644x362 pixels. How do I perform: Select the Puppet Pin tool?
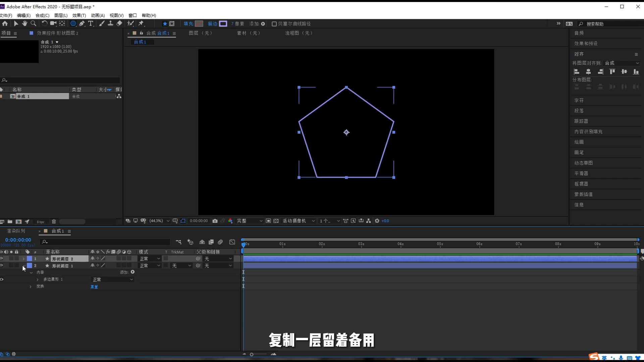click(141, 23)
